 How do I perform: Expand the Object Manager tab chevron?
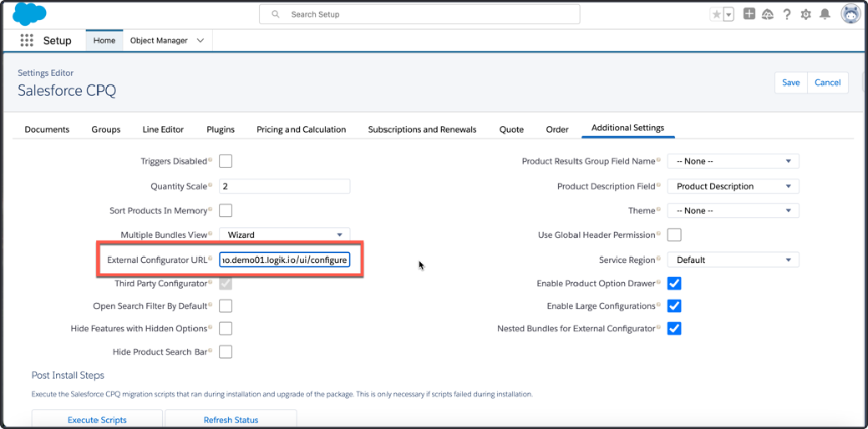[201, 40]
